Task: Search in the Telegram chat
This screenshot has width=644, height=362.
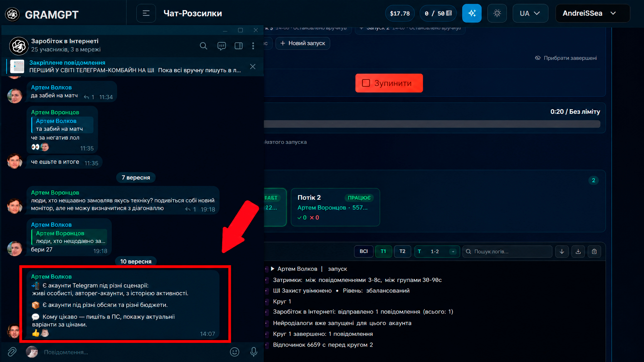Action: pos(203,46)
